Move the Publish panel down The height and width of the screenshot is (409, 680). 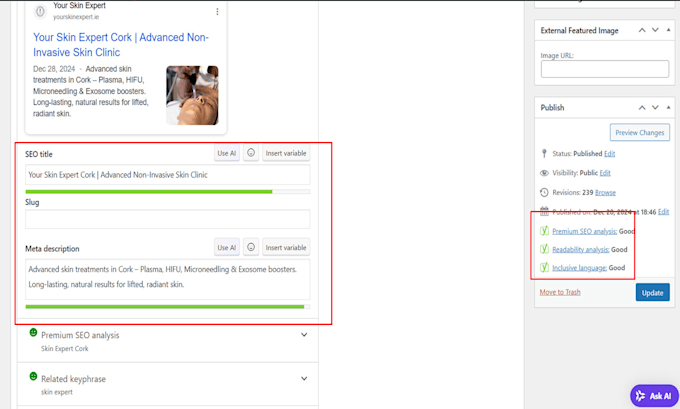[x=655, y=107]
